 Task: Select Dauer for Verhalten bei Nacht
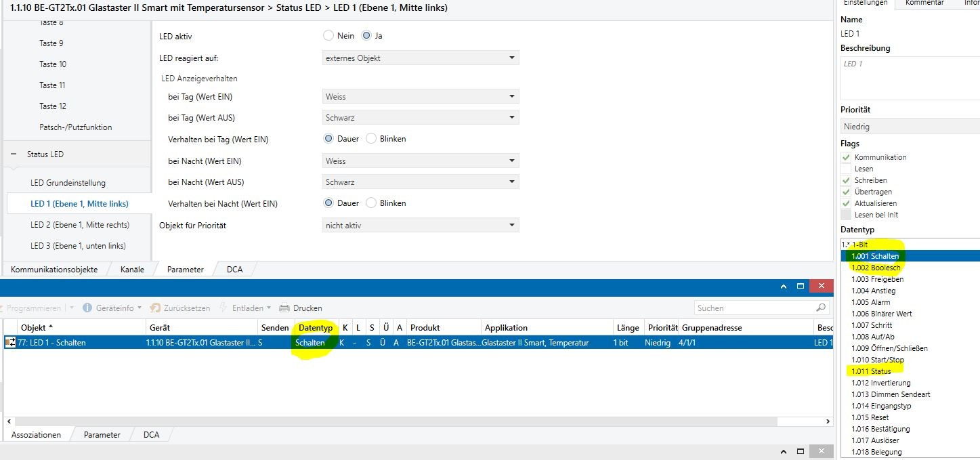click(328, 203)
